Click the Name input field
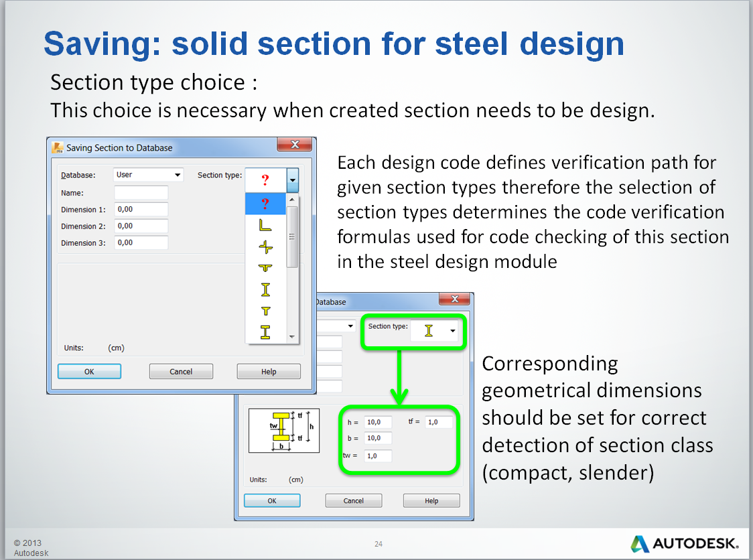Viewport: 753px width, 560px height. click(x=141, y=192)
